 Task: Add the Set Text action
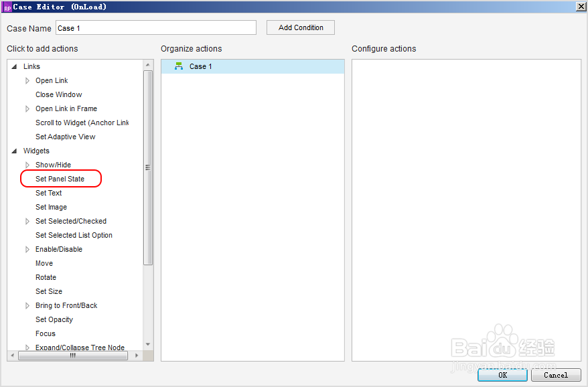(48, 193)
